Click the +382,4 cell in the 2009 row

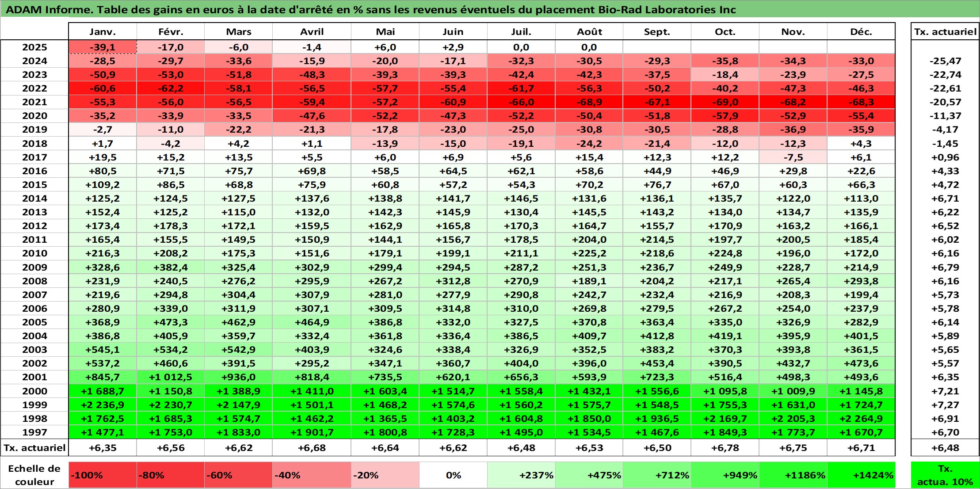pyautogui.click(x=171, y=267)
